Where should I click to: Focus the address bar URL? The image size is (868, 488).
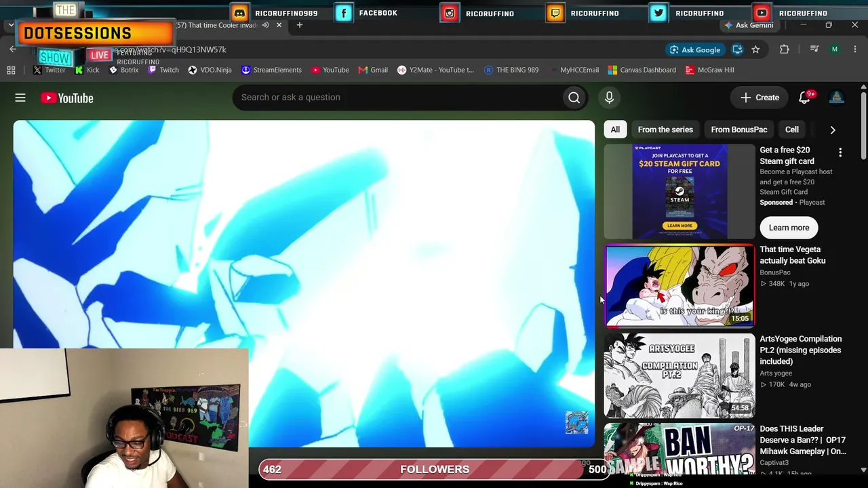(x=170, y=49)
